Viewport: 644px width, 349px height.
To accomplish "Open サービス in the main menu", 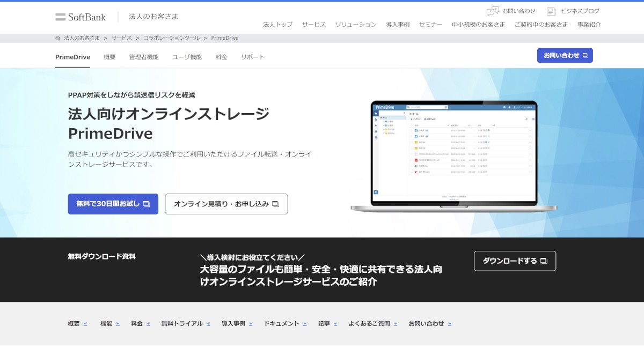I will (313, 25).
